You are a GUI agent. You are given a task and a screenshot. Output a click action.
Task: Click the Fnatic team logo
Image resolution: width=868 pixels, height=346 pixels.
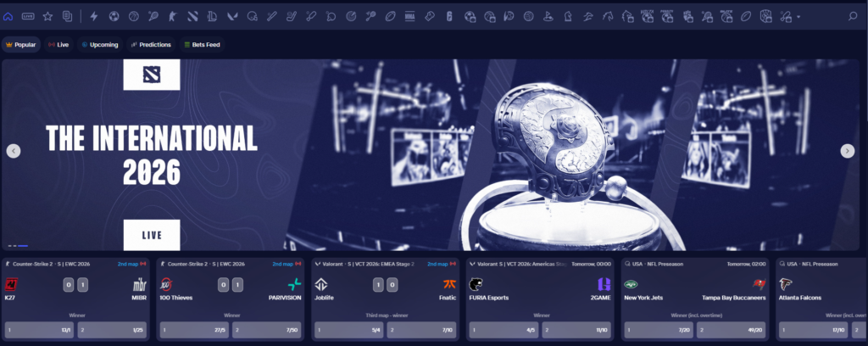(x=449, y=285)
